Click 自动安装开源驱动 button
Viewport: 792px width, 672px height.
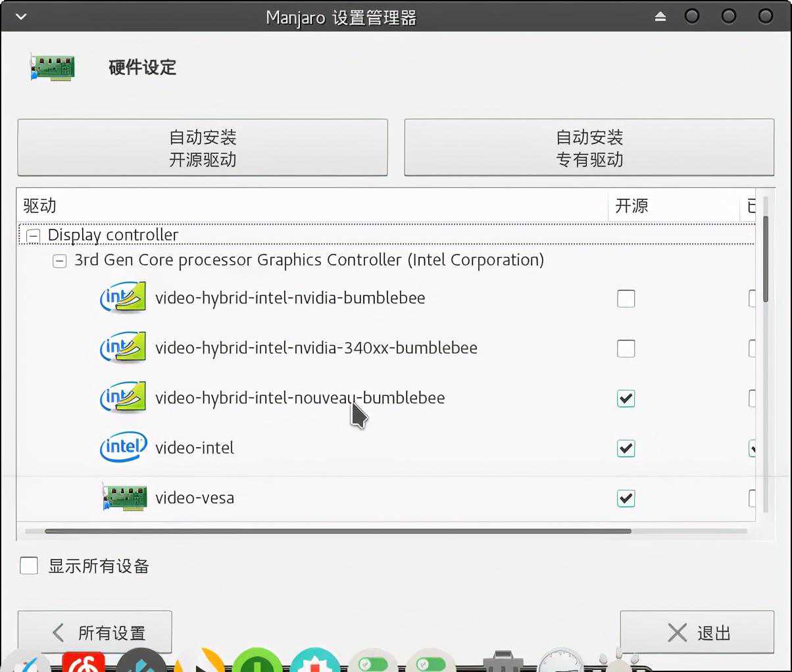202,148
